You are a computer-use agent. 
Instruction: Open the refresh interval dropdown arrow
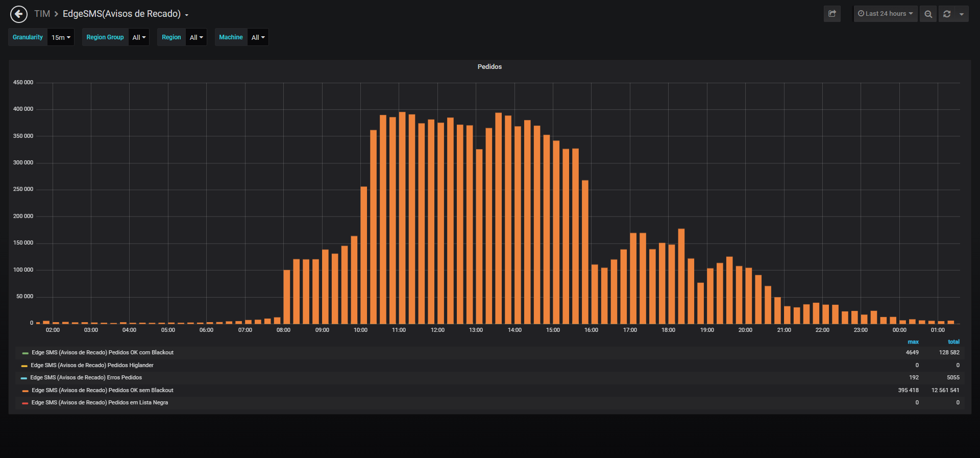962,14
